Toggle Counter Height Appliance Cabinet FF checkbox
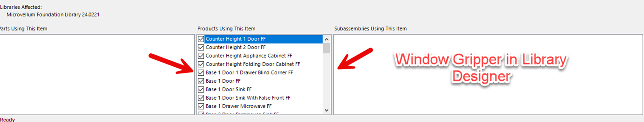The width and height of the screenshot is (644, 122). [201, 56]
